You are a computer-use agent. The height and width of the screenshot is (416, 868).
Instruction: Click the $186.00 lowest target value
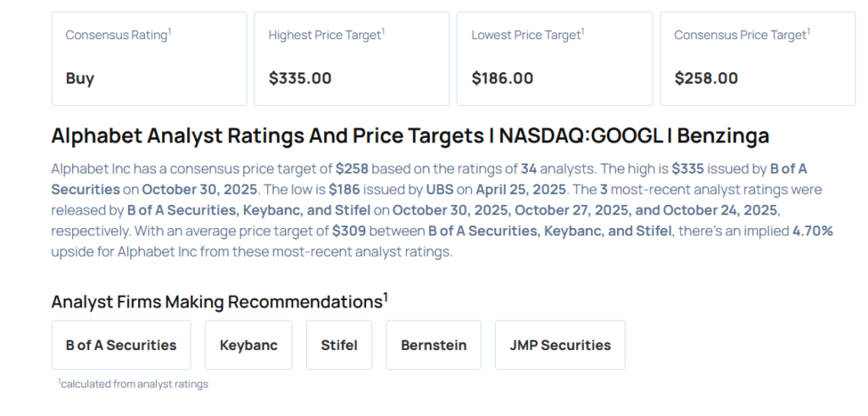point(502,78)
